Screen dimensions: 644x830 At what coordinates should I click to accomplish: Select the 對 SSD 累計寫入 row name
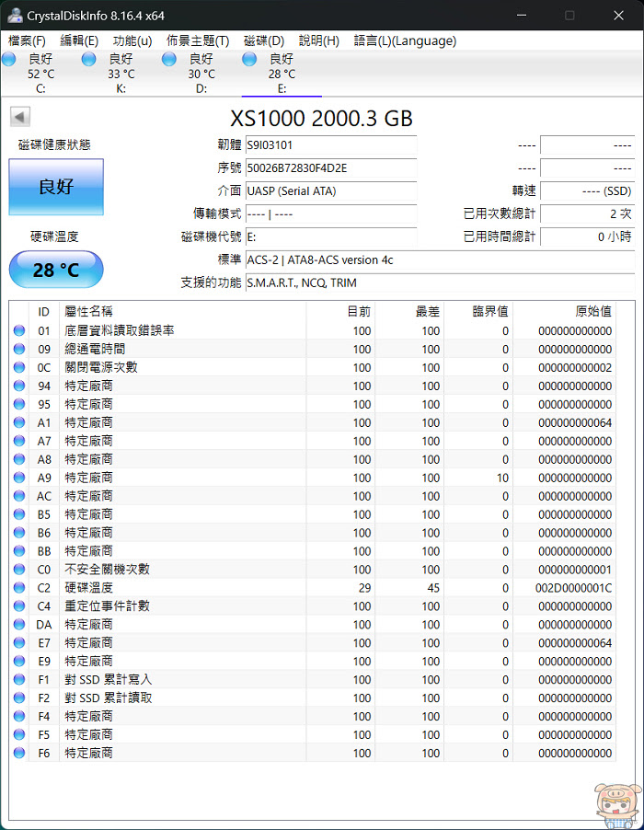tap(108, 679)
